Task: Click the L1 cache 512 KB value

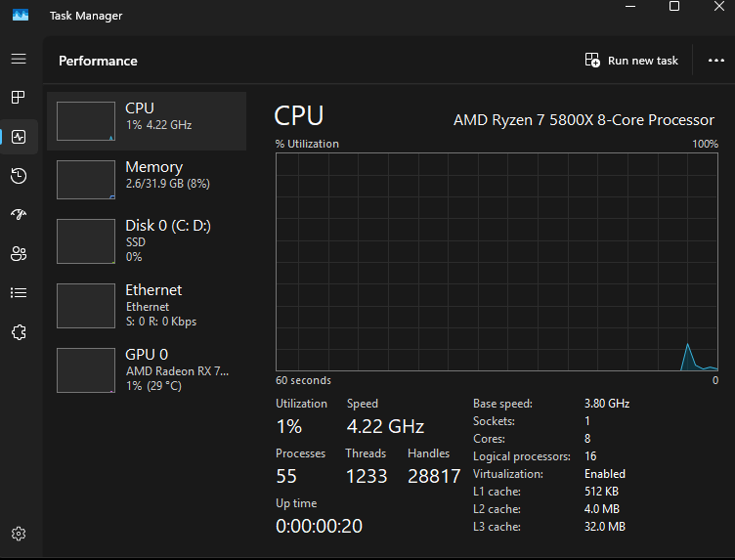Action: (601, 492)
